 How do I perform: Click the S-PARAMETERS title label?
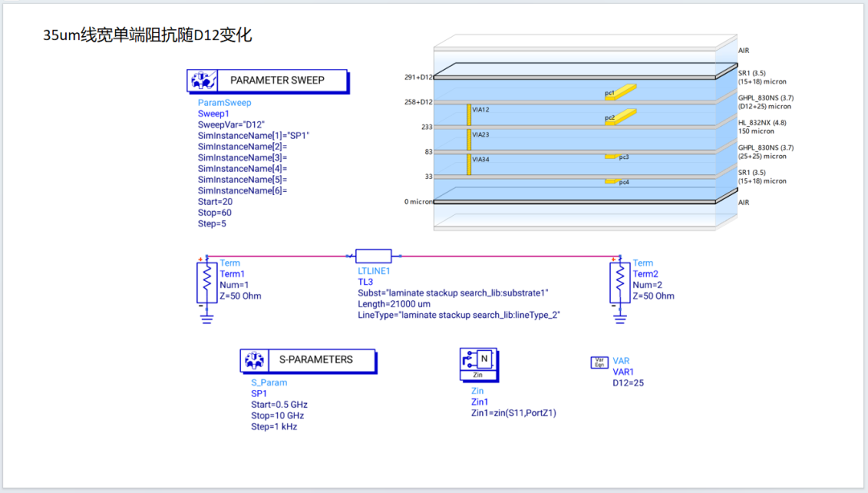coord(315,360)
